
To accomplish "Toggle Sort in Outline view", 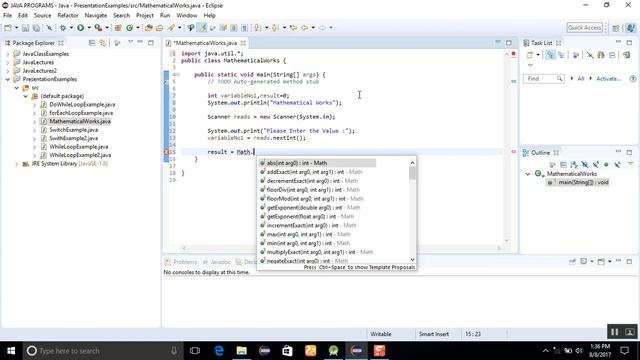I will pyautogui.click(x=574, y=164).
